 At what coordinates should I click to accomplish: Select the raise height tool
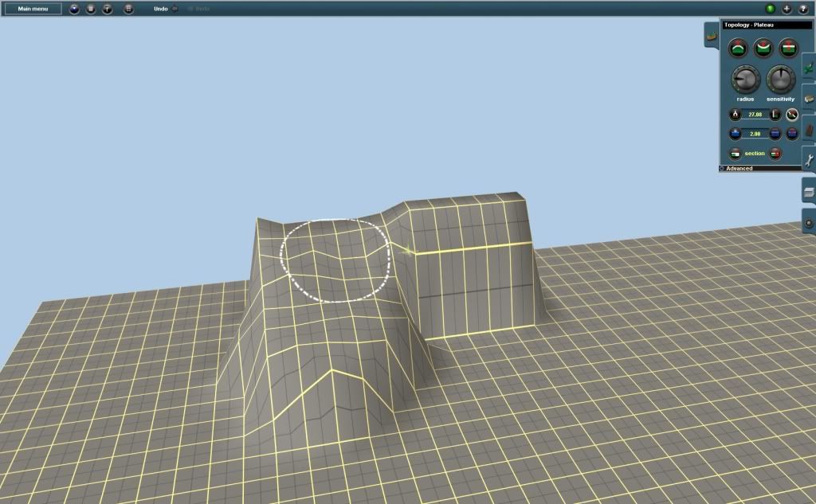(x=738, y=49)
